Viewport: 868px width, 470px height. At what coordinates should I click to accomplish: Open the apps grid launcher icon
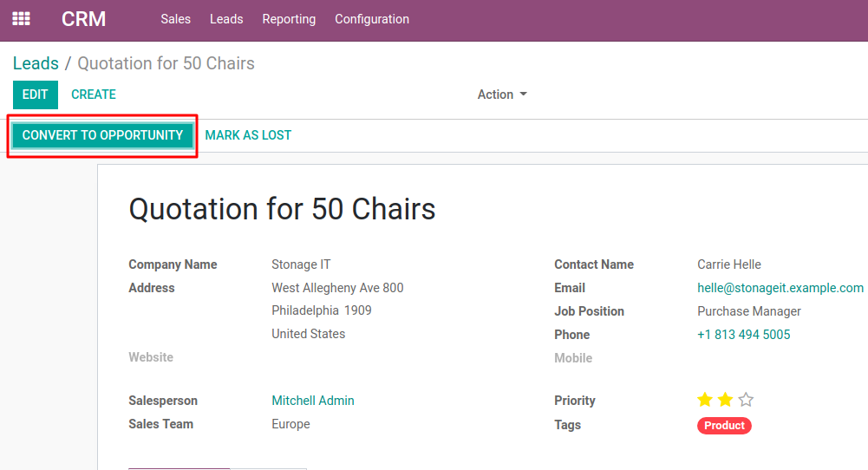21,19
